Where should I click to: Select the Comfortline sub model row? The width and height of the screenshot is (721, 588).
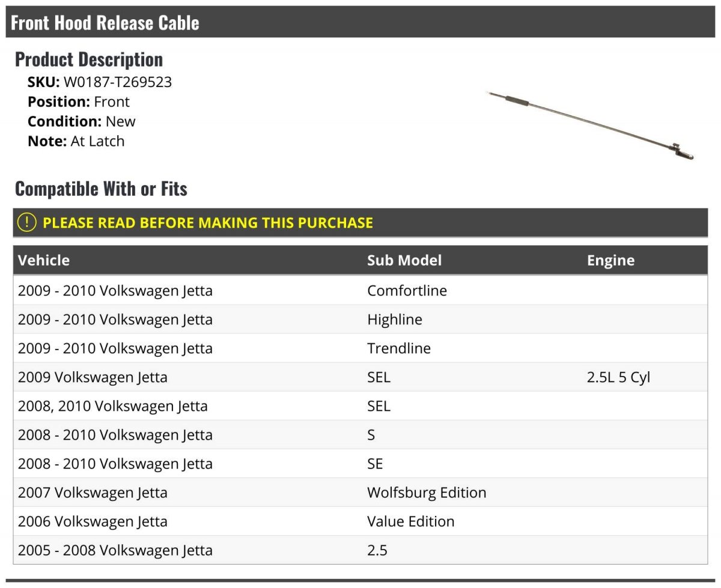[407, 291]
